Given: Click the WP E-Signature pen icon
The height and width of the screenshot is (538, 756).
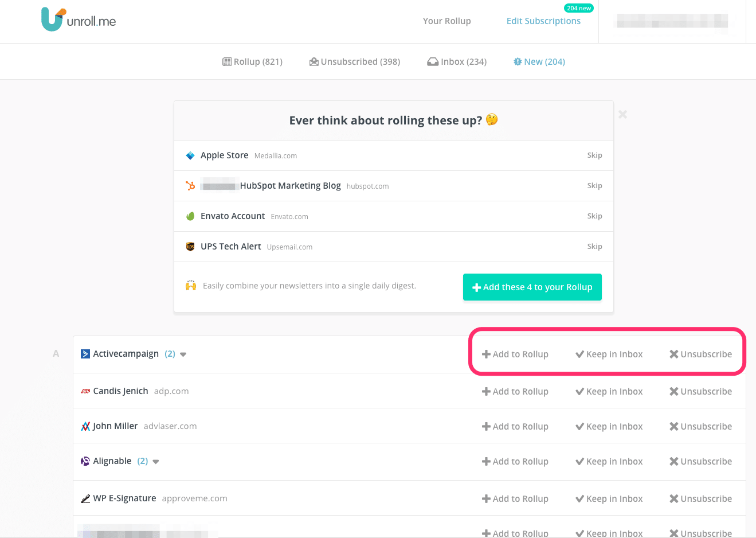Looking at the screenshot, I should coord(85,498).
